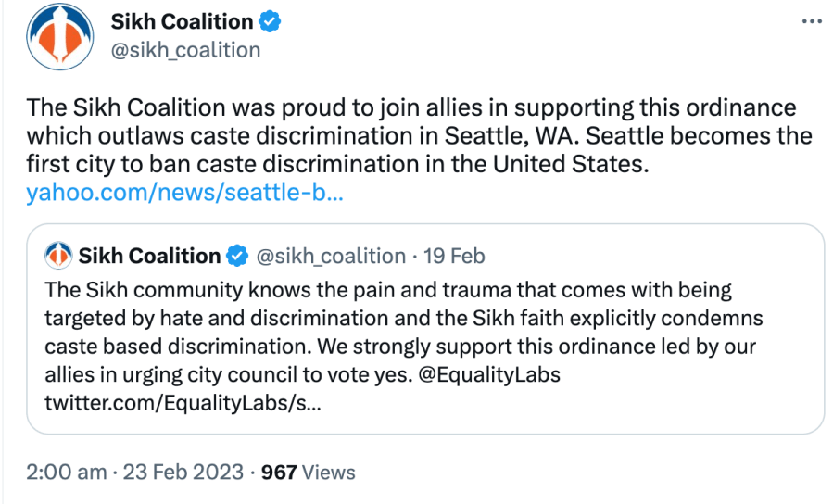Viewport: 833px width, 504px height.
Task: Click the large Sikh Coalition profile avatar
Action: [60, 37]
